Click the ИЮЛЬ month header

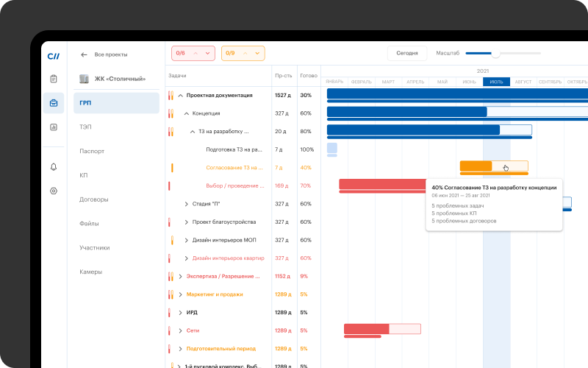(496, 82)
